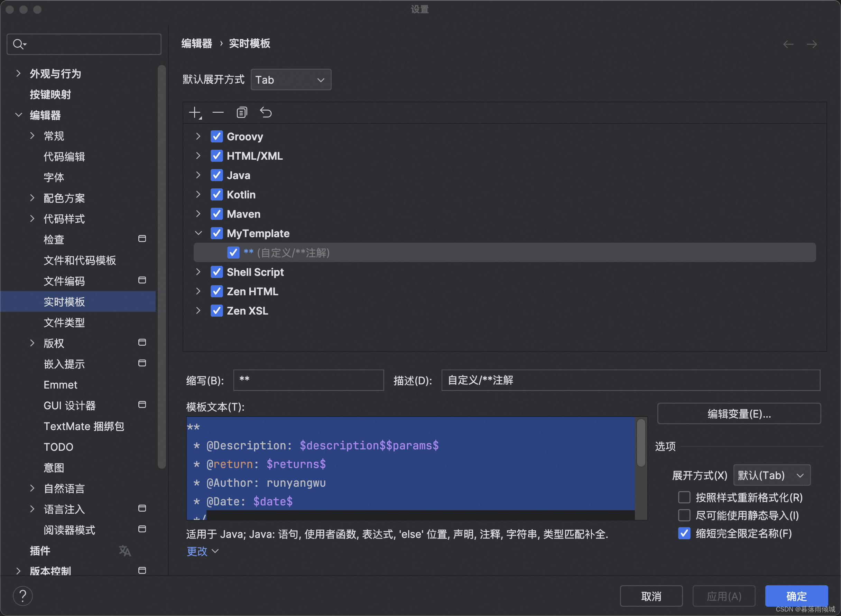841x616 pixels.
Task: Disable 缩短完全限定名称(F) checkbox
Action: (x=684, y=533)
